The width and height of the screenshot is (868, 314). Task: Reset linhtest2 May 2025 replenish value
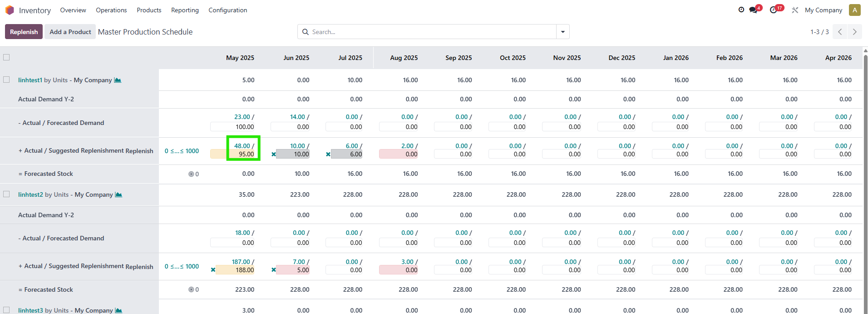point(213,270)
